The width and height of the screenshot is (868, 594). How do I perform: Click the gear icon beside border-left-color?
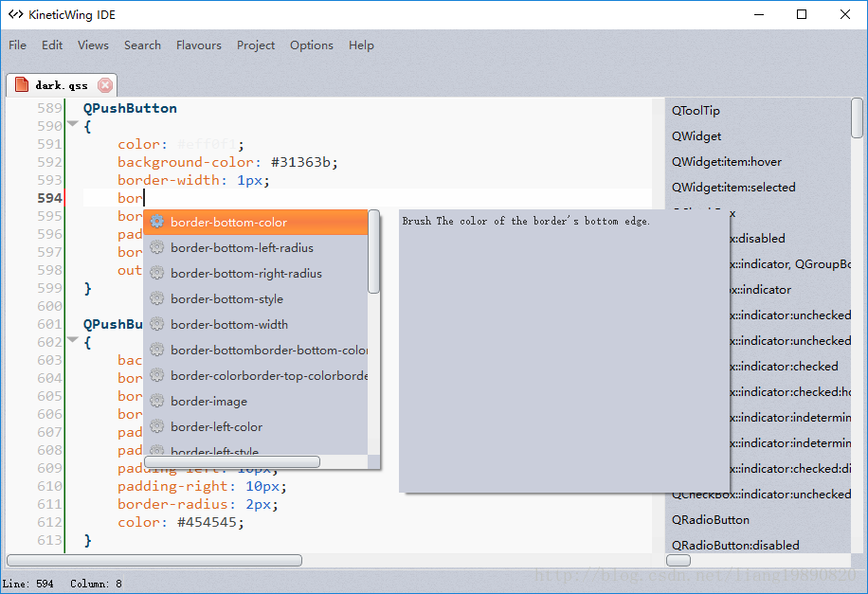[157, 426]
